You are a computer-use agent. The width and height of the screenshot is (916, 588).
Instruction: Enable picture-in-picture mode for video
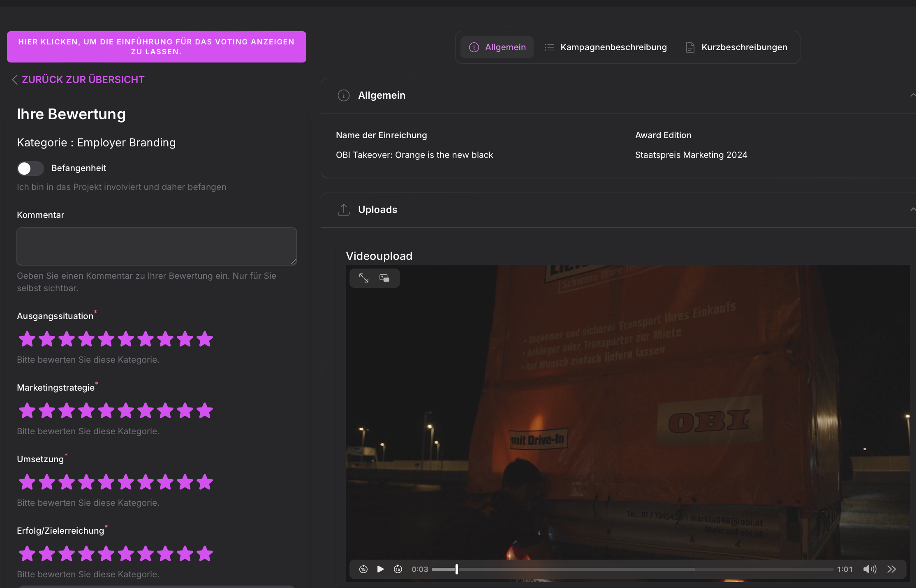[x=384, y=278]
